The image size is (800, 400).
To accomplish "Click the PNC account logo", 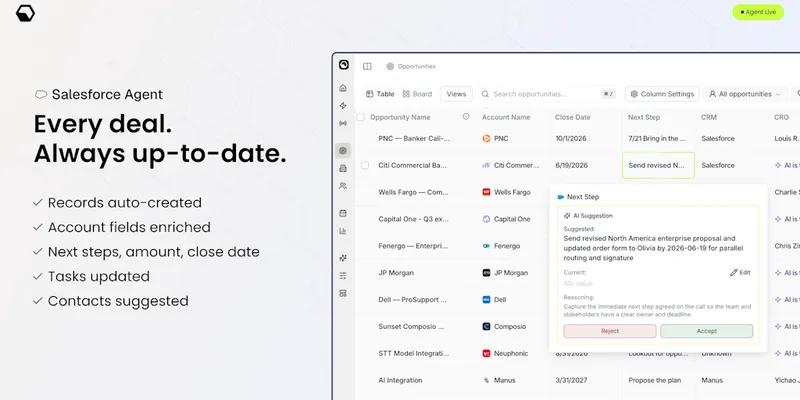I will [x=486, y=138].
